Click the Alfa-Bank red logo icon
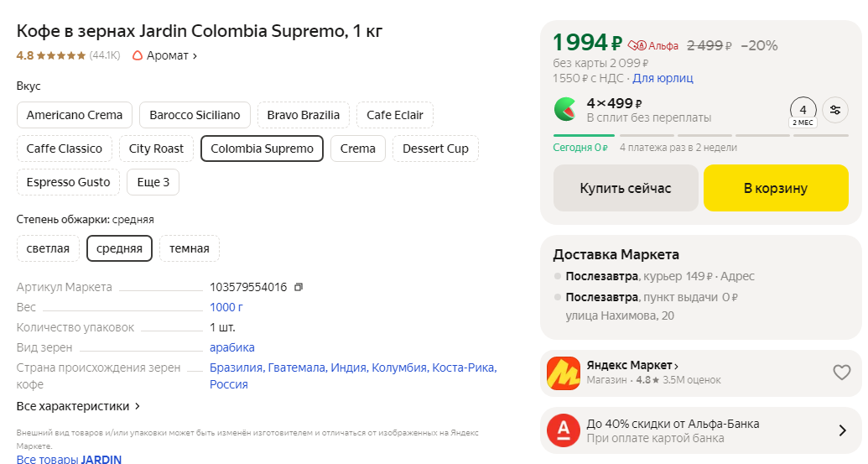Image resolution: width=868 pixels, height=464 pixels. (x=564, y=430)
